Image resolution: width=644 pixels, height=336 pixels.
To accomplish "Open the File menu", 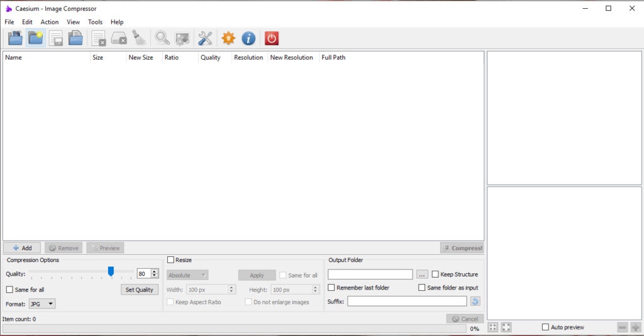I will pos(9,22).
